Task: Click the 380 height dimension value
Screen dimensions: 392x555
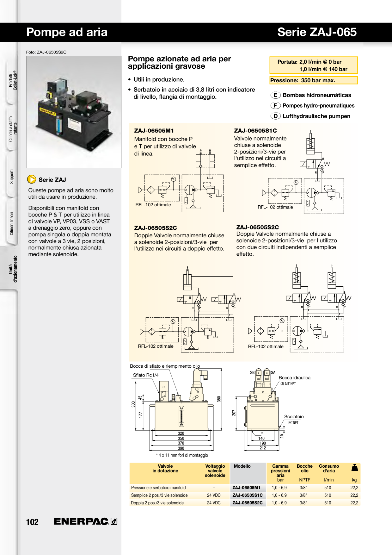Action: pyautogui.click(x=218, y=399)
